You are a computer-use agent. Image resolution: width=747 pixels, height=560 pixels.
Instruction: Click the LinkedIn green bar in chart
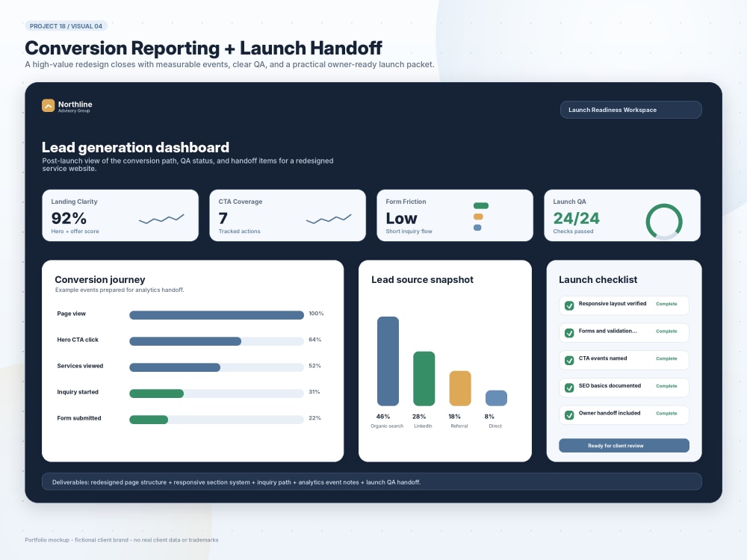[x=424, y=379]
